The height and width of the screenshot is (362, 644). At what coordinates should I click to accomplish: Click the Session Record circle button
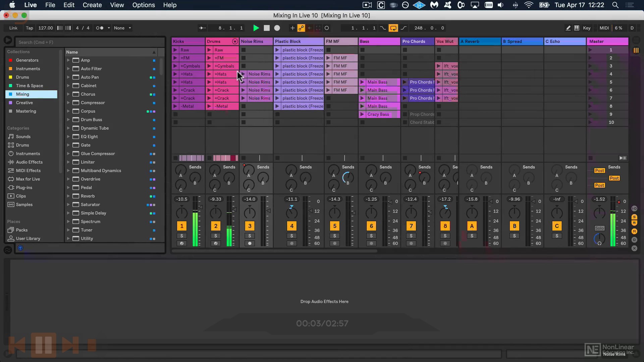(x=327, y=28)
